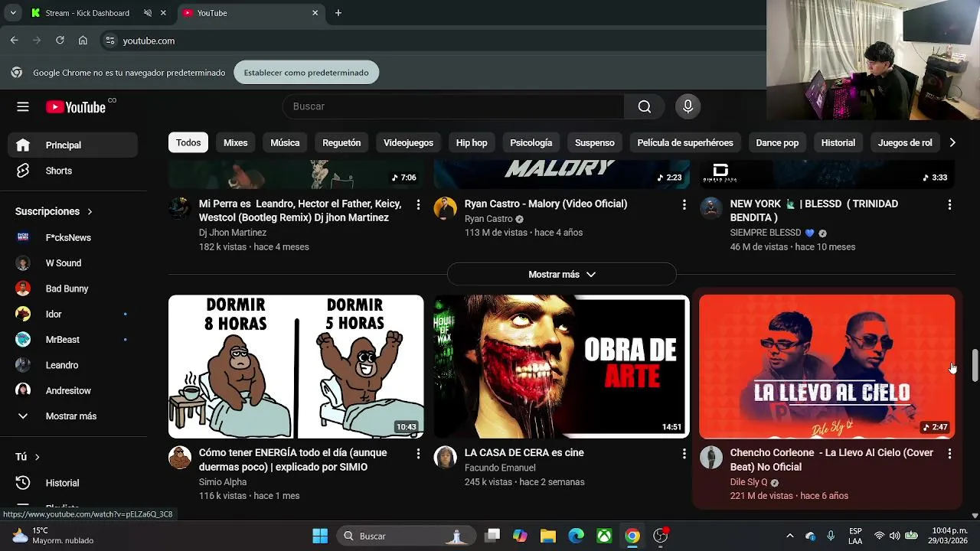Open W Sound subscription channel
The image size is (980, 551).
(73, 263)
